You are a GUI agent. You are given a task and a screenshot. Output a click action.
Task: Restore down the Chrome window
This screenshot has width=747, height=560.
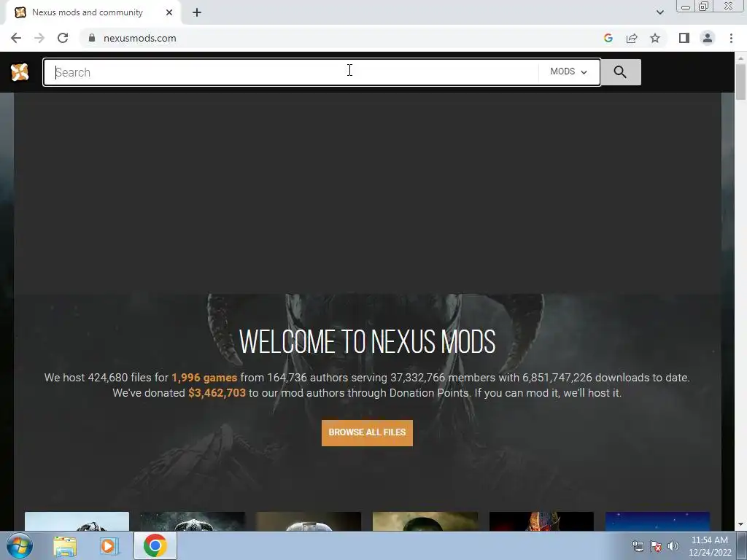(703, 6)
